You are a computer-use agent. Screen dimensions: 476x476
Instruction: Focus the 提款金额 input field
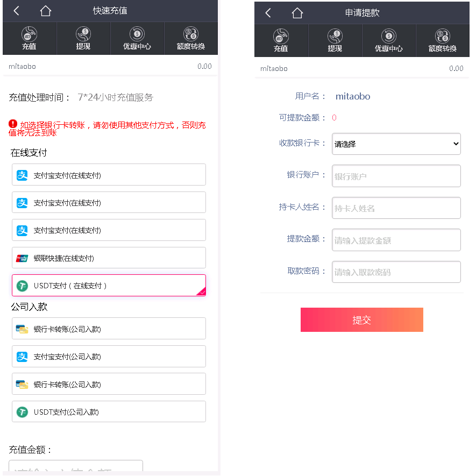tap(396, 240)
